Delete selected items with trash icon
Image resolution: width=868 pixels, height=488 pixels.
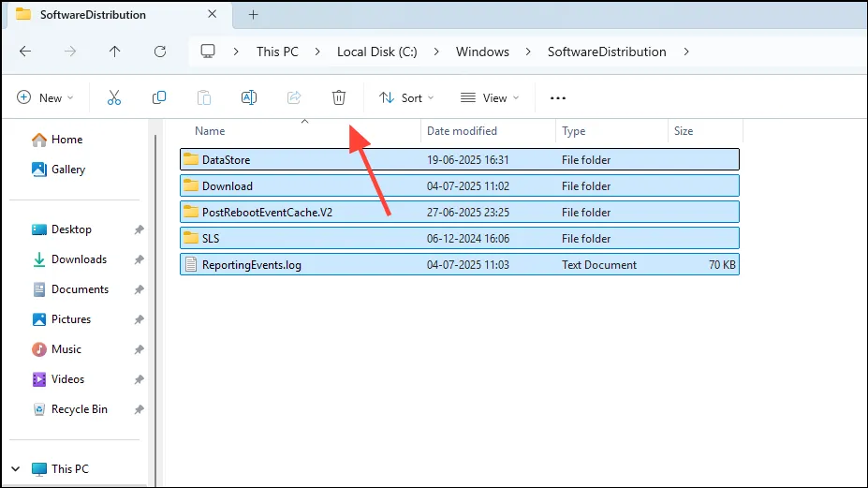[x=339, y=98]
